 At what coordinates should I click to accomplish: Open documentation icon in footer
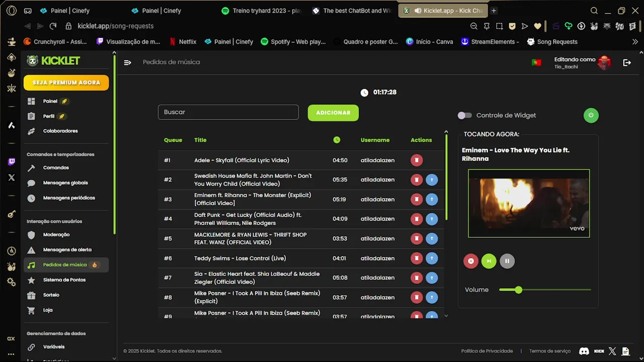[x=625, y=351]
